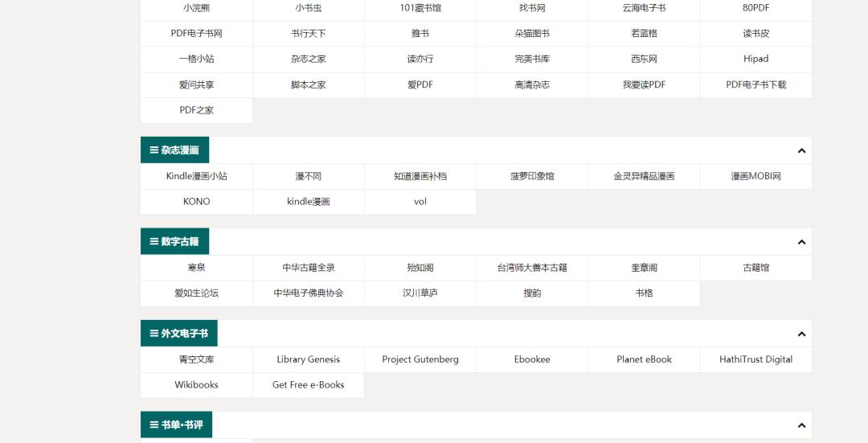Image resolution: width=868 pixels, height=443 pixels.
Task: Go to Project Gutenberg
Action: (x=420, y=359)
